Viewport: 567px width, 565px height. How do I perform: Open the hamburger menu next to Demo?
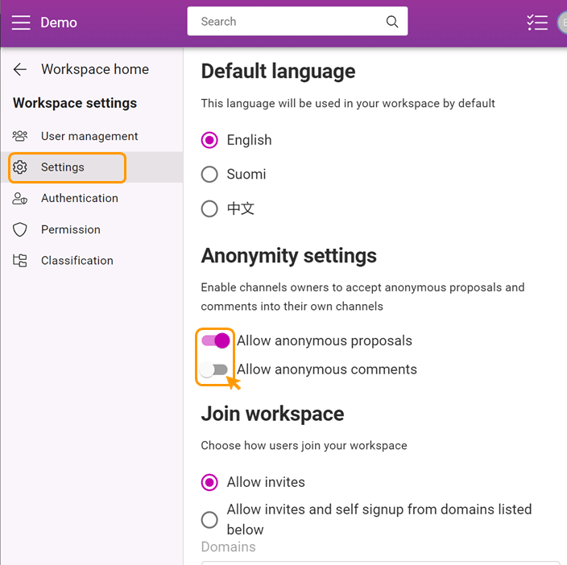(x=21, y=22)
